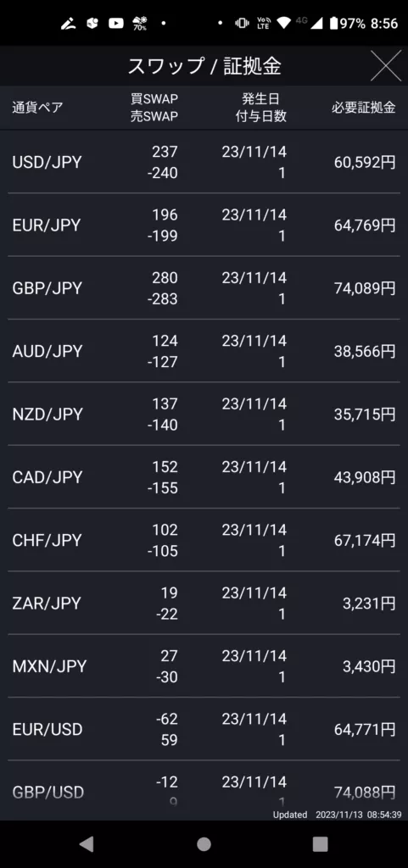
Task: Tap the VoLTE status icon
Action: [263, 23]
